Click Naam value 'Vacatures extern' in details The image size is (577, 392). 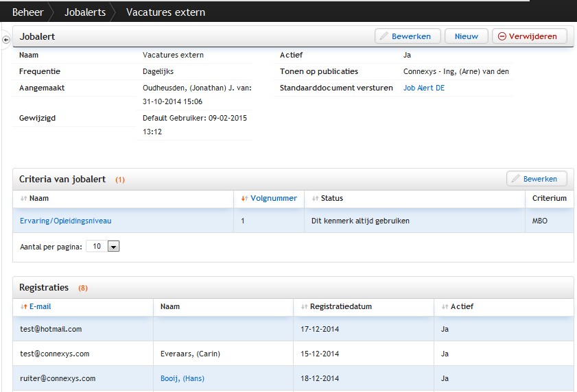(x=173, y=55)
